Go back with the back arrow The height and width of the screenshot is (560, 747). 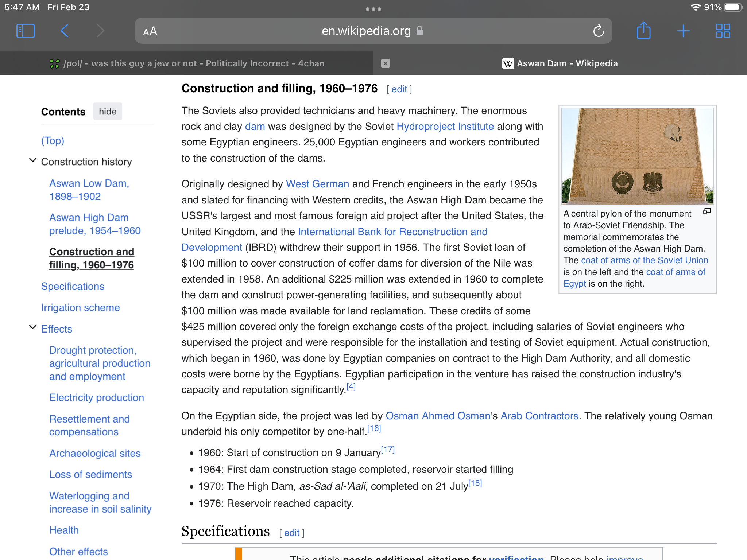coord(65,31)
